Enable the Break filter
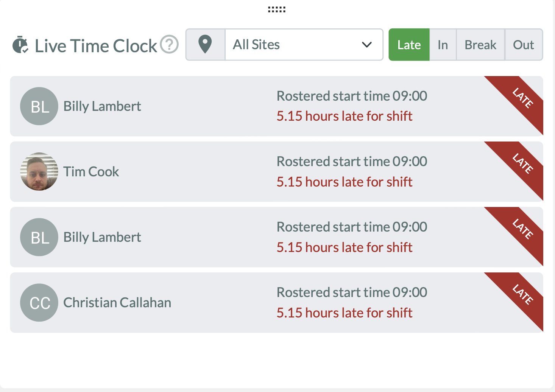The image size is (555, 392). 480,45
